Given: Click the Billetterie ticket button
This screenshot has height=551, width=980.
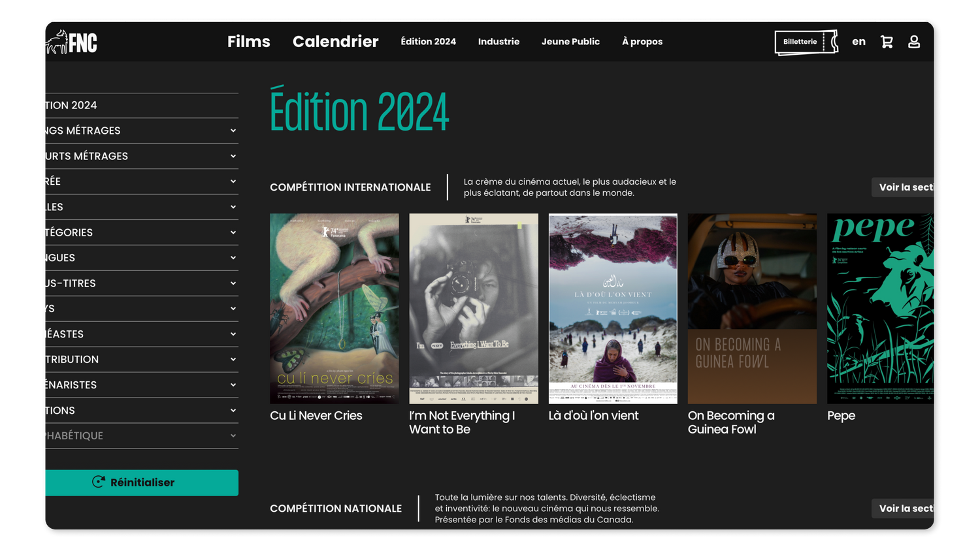Looking at the screenshot, I should (806, 42).
